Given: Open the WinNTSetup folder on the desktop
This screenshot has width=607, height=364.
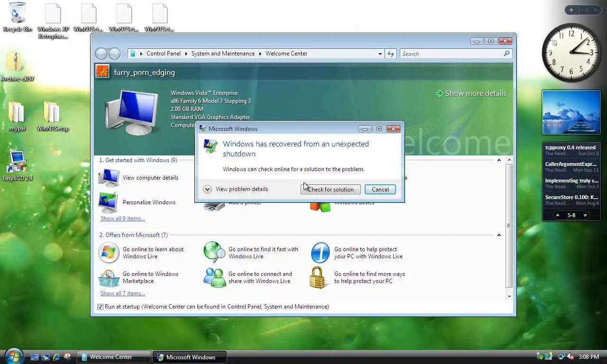Looking at the screenshot, I should (x=53, y=116).
